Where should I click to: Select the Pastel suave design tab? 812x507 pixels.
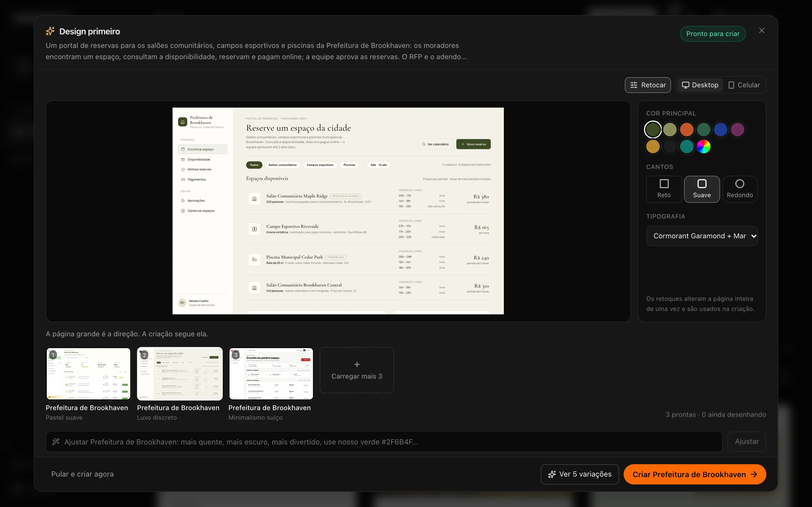click(x=88, y=384)
